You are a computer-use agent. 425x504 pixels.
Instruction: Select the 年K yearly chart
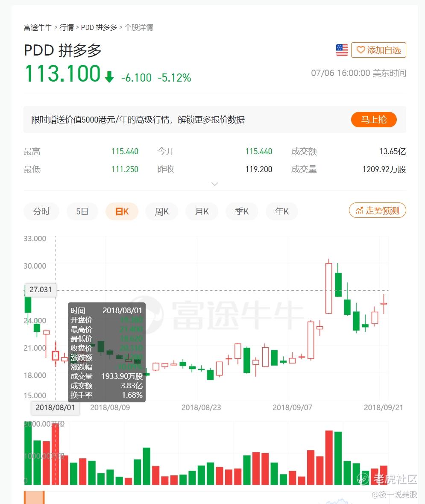click(281, 211)
